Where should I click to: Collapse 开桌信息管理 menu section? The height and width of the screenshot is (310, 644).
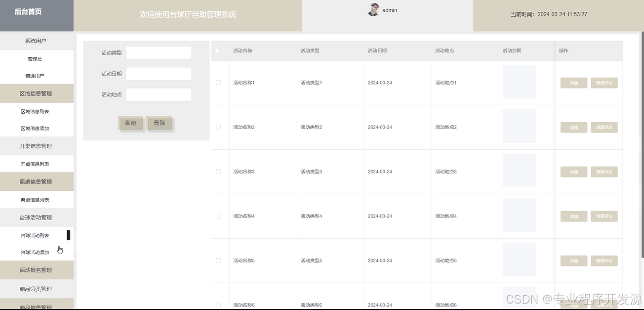pos(37,146)
